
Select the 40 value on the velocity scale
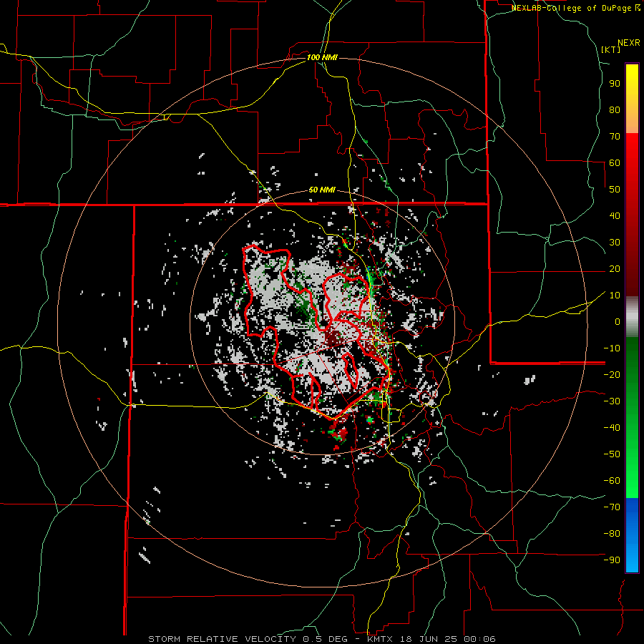pos(615,215)
